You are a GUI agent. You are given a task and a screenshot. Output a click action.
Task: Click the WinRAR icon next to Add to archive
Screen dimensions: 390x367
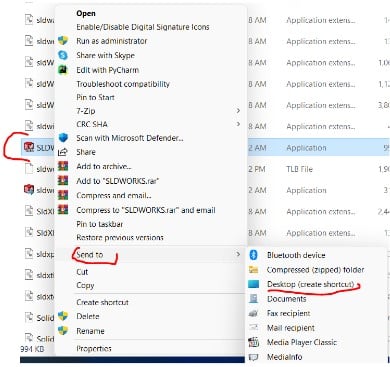(63, 166)
